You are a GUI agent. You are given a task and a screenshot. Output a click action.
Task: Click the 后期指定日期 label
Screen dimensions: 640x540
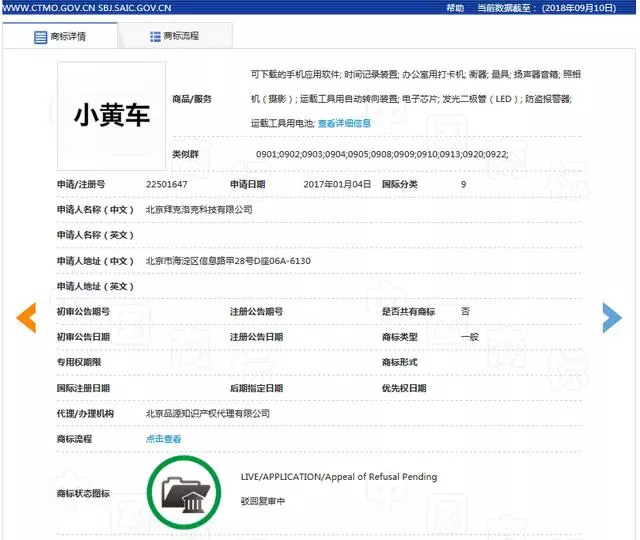(x=256, y=388)
